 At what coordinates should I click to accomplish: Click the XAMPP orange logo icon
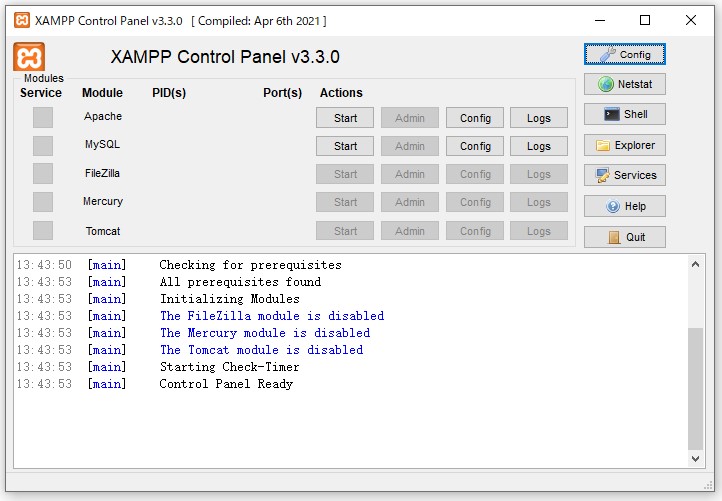28,57
